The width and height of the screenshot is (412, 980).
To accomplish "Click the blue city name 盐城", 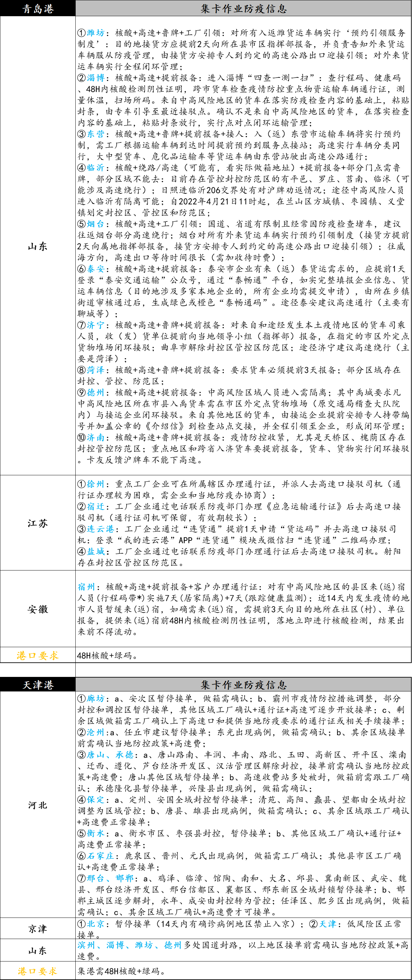I will tap(95, 551).
